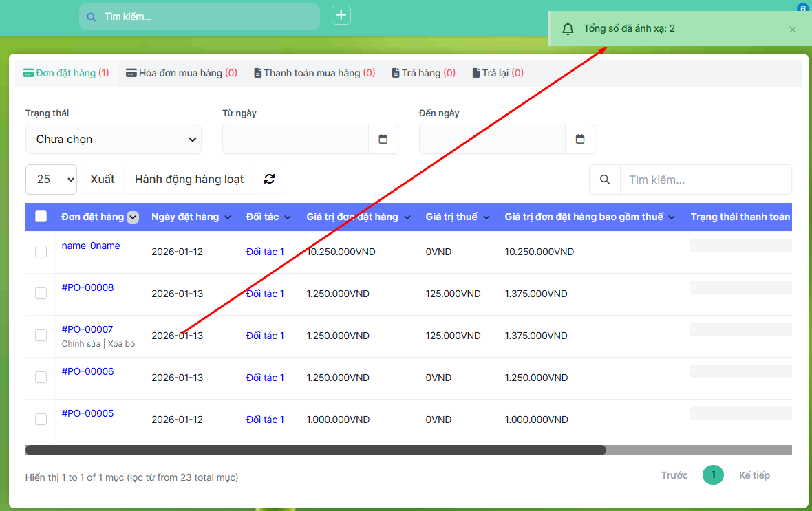Click the bell icon in the notification

(568, 29)
